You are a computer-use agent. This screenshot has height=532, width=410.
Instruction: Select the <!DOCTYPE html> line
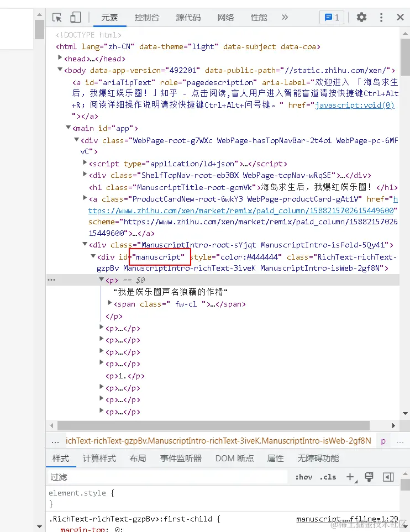click(88, 35)
